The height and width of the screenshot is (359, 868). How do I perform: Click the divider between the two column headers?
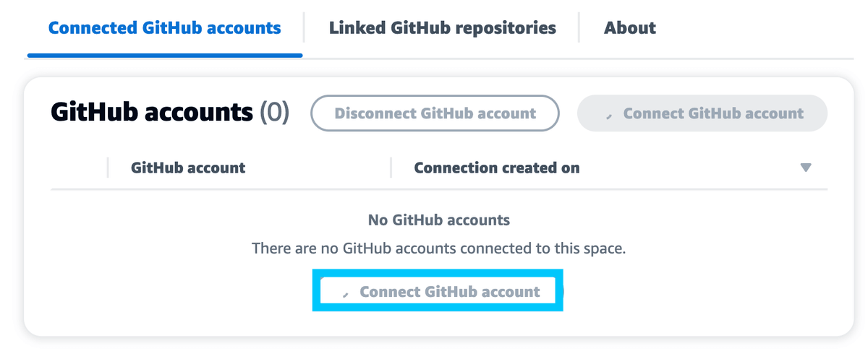[x=391, y=168]
